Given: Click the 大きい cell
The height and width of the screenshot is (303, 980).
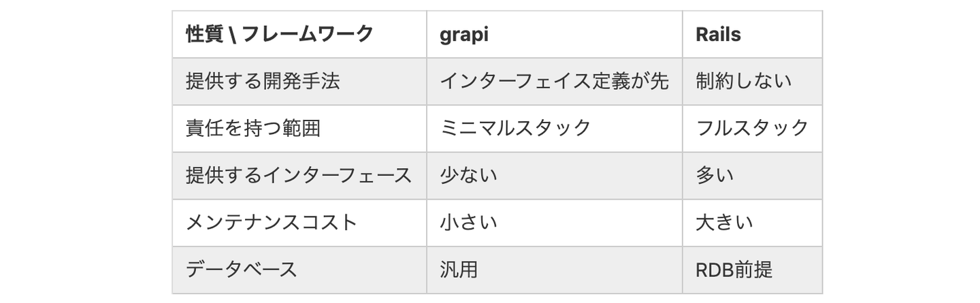Looking at the screenshot, I should tap(724, 222).
